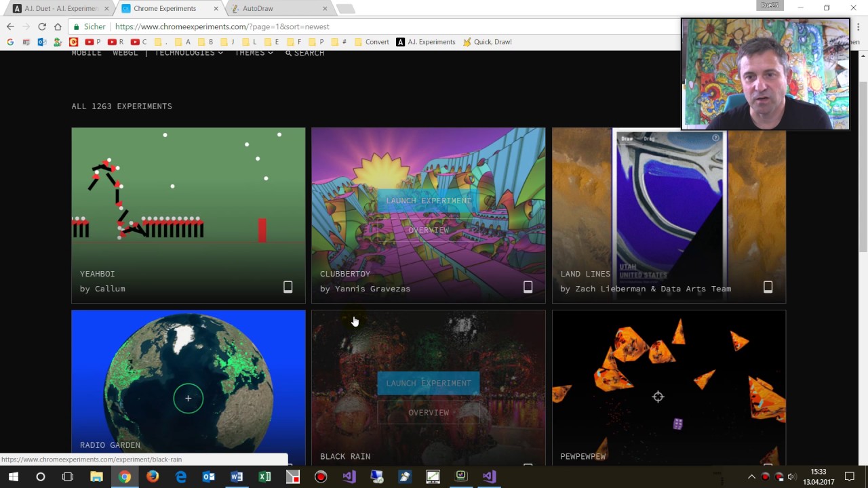Image resolution: width=868 pixels, height=488 pixels.
Task: Open the YEAHBOI experiment thumbnail
Action: pyautogui.click(x=189, y=216)
